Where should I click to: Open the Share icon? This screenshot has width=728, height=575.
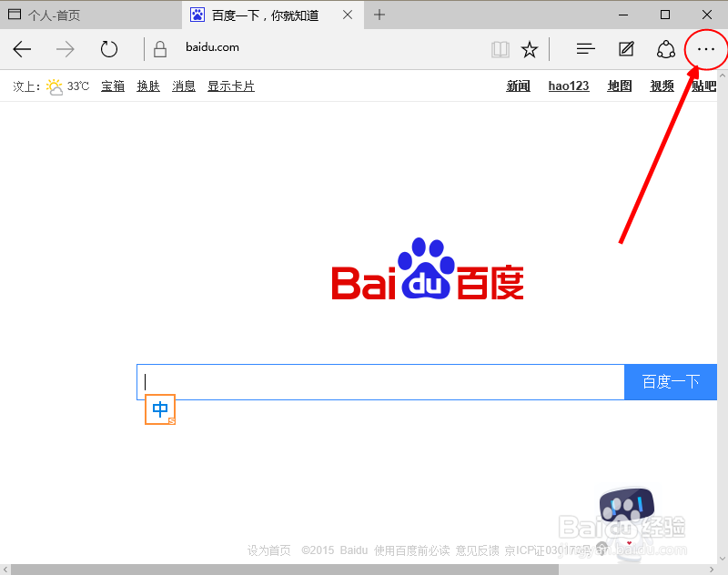click(x=666, y=49)
